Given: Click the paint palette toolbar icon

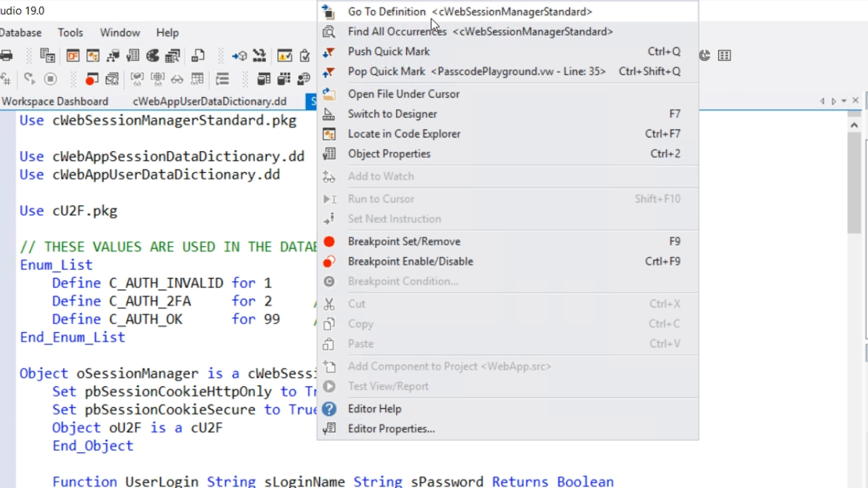Looking at the screenshot, I should pos(153,56).
